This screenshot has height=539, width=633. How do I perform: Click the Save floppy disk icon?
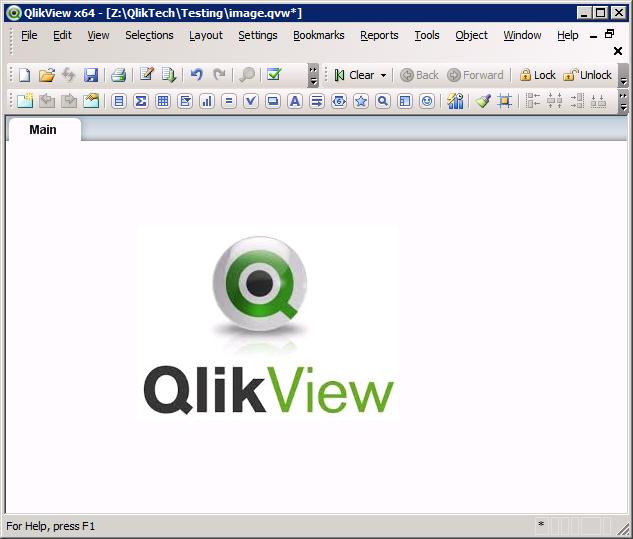(91, 75)
